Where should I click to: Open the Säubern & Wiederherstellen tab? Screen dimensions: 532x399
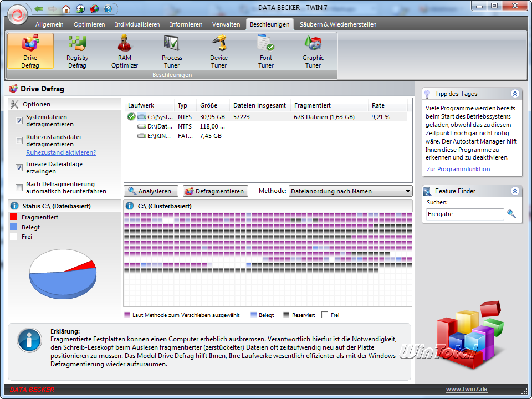[338, 24]
